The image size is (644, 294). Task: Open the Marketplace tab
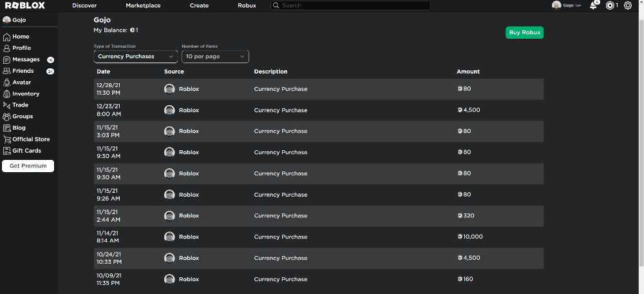point(143,6)
